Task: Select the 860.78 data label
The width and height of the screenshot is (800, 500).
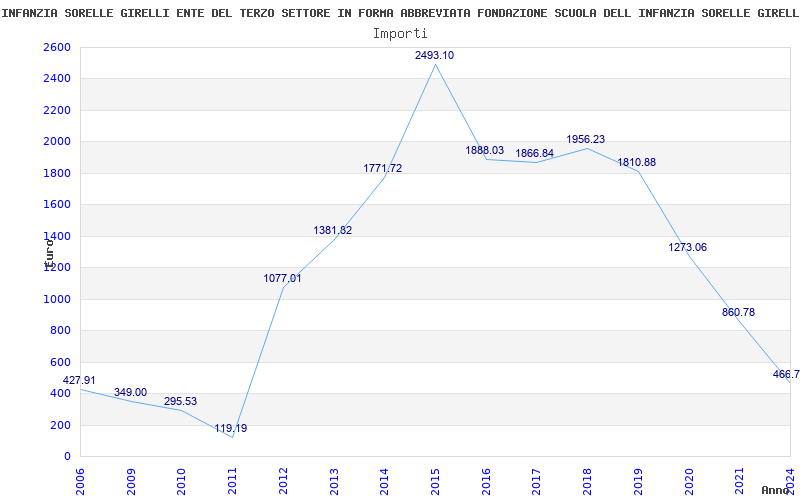Action: [738, 312]
